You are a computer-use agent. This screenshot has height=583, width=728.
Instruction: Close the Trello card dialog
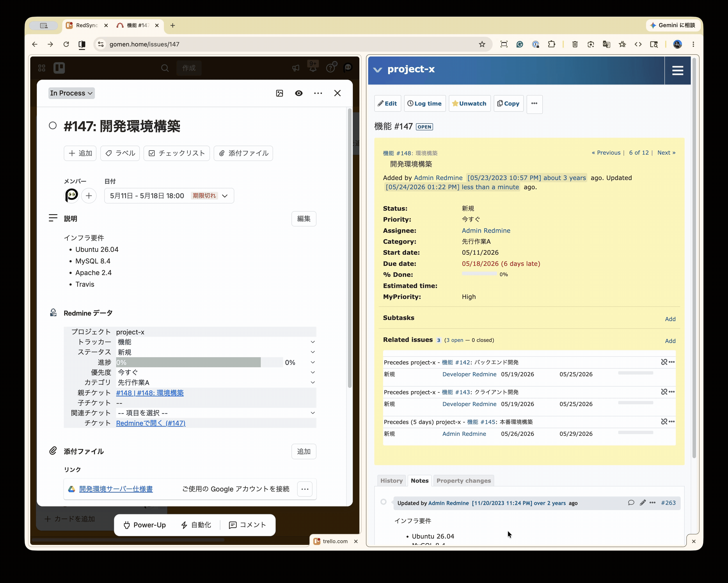337,94
